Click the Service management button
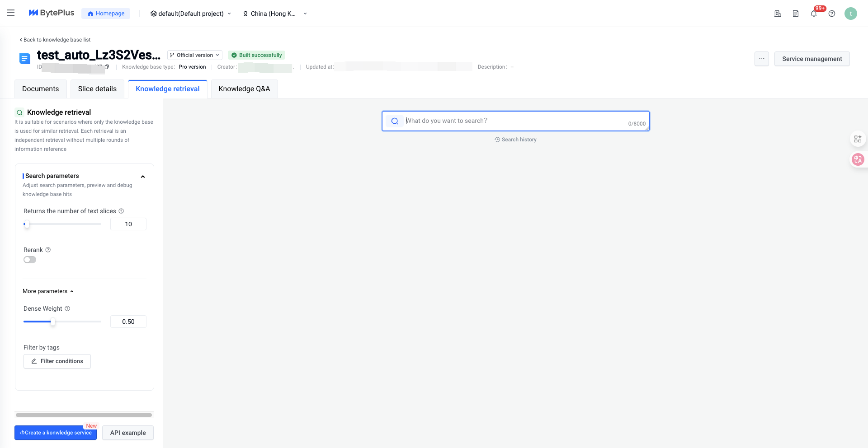This screenshot has height=448, width=868. click(812, 59)
